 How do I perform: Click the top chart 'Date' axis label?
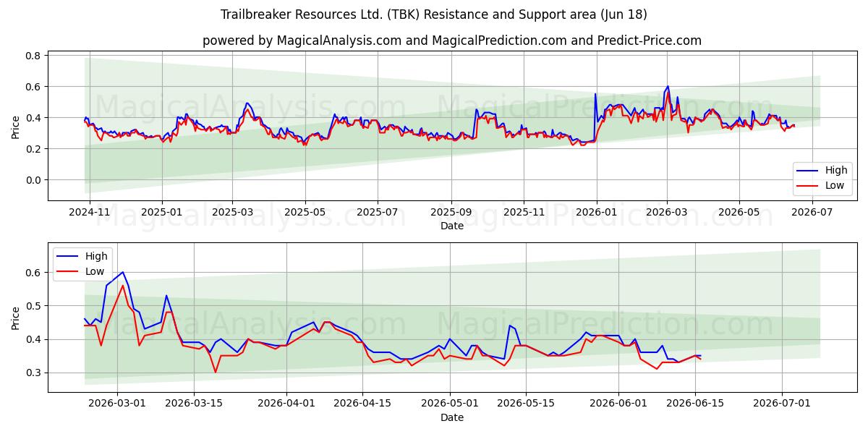452,226
